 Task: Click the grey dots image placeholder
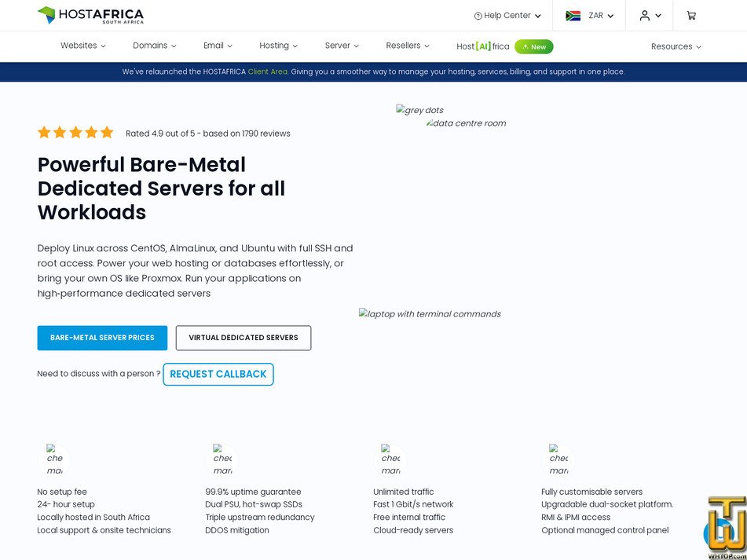(x=419, y=110)
